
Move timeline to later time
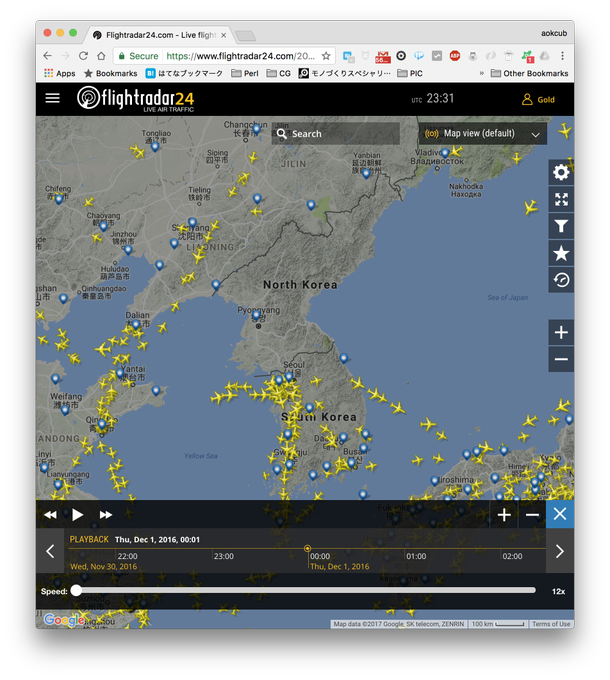click(x=560, y=551)
